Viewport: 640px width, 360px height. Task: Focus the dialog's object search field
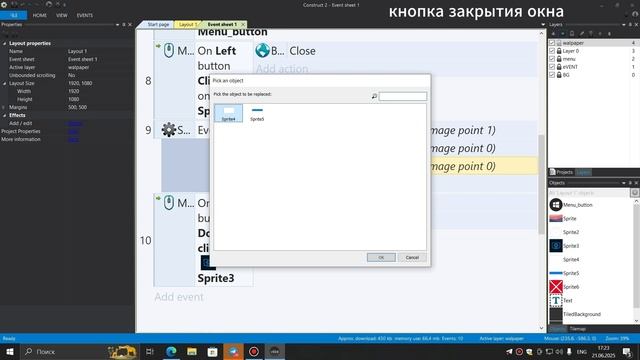(x=402, y=96)
